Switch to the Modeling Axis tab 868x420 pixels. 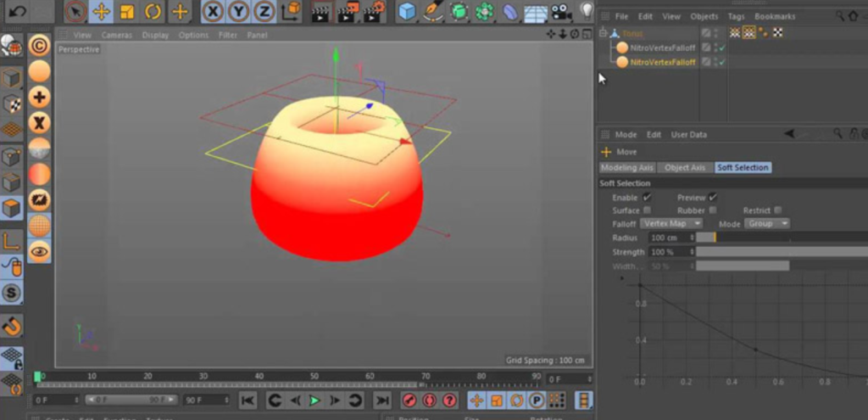click(627, 167)
